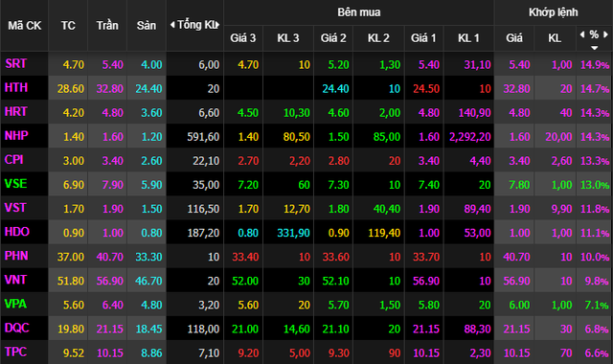
Task: Select CPI total volume 22,10
Action: 206,161
